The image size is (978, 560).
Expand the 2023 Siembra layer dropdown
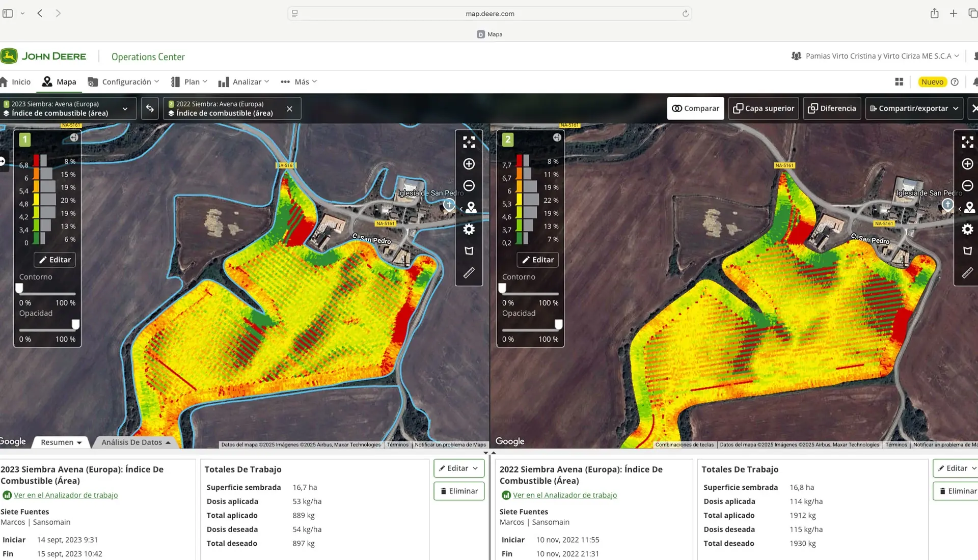click(124, 108)
